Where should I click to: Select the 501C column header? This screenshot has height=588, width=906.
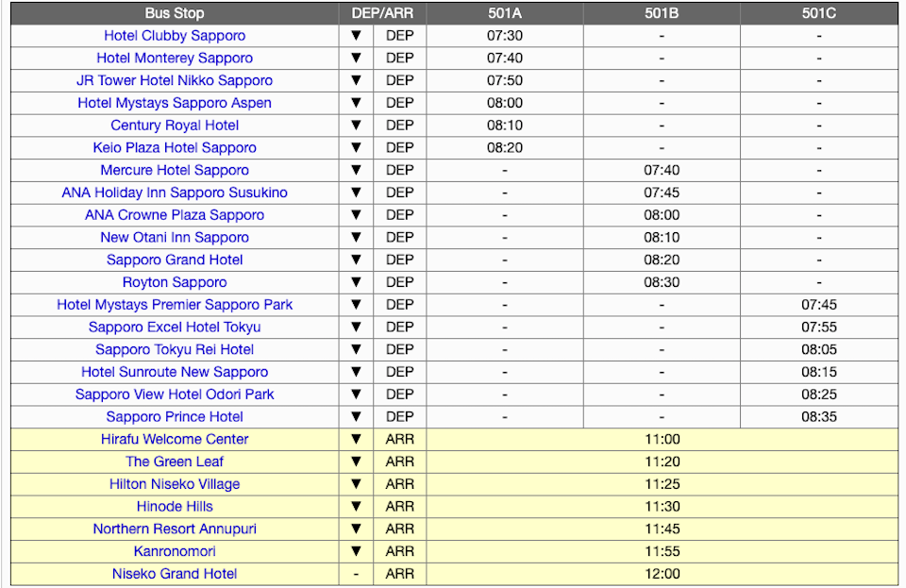pyautogui.click(x=819, y=13)
